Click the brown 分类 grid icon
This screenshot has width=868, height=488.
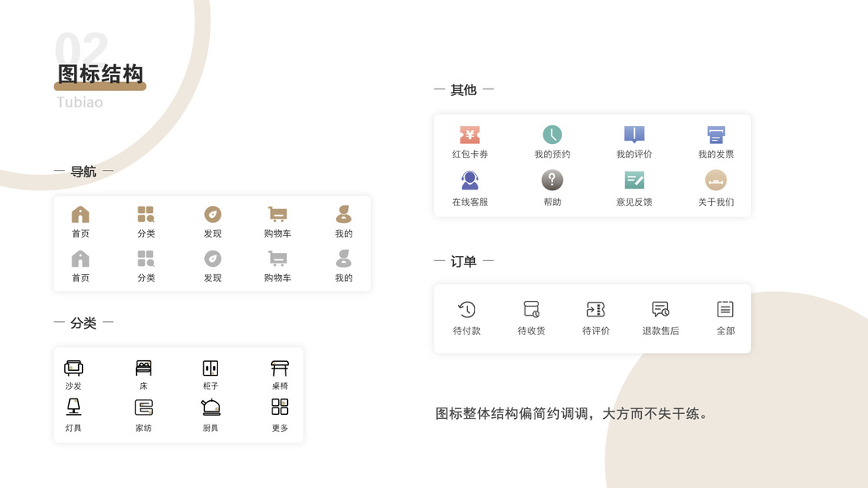[x=146, y=214]
